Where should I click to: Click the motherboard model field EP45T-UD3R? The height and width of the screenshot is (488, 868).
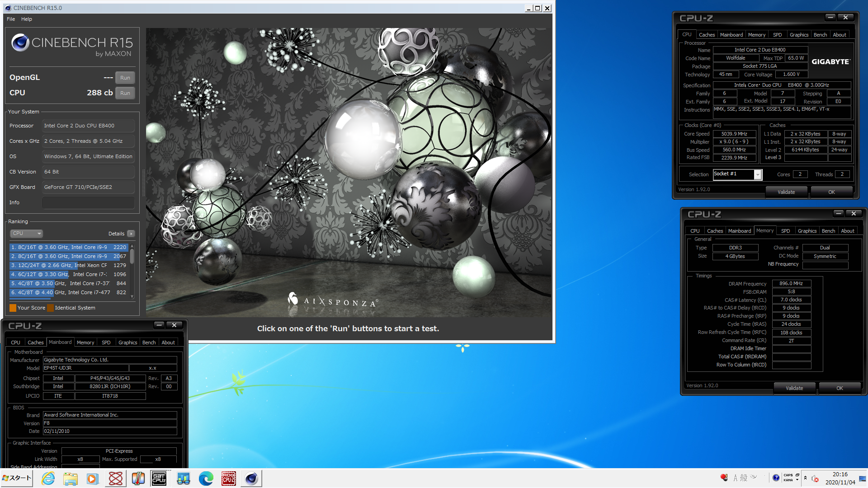click(x=85, y=368)
